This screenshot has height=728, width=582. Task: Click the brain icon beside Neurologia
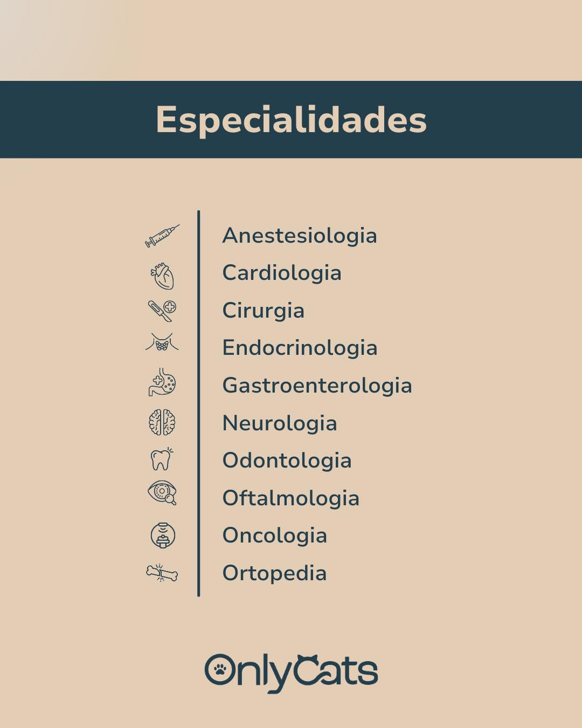tap(162, 422)
